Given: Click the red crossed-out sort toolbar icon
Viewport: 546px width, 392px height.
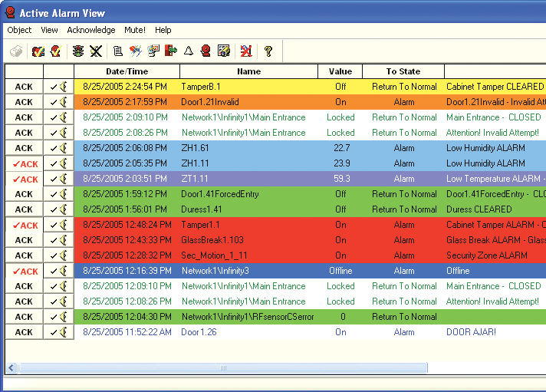Looking at the screenshot, I should point(246,51).
